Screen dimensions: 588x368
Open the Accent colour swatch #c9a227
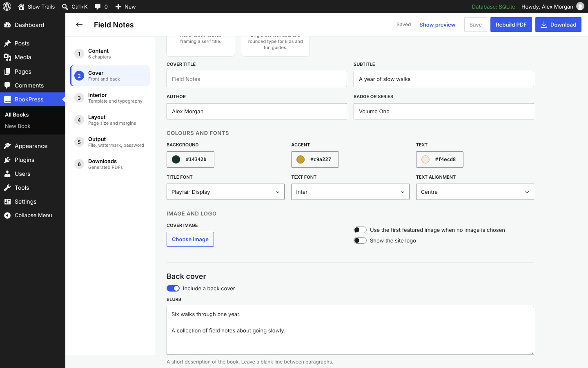pos(315,159)
